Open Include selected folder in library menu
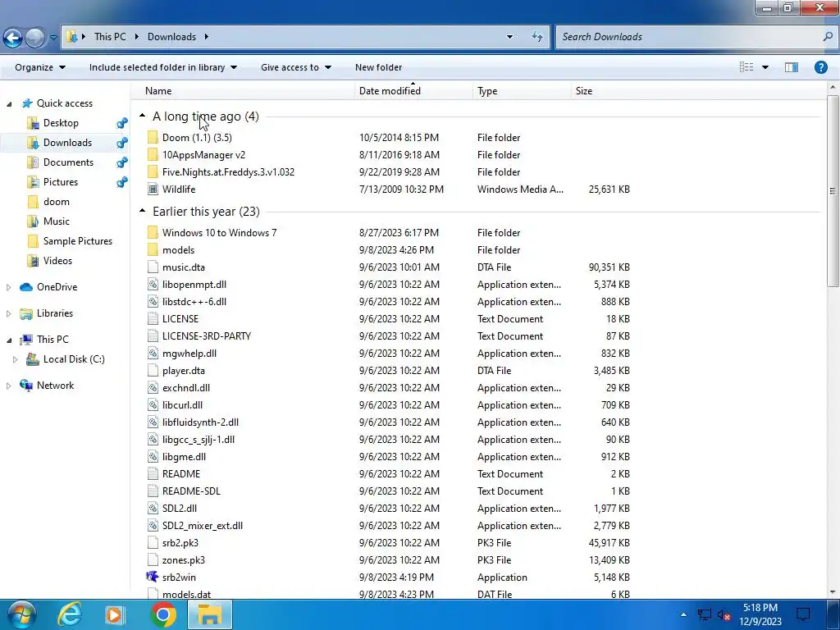Screen dimensions: 840x630 pos(163,67)
